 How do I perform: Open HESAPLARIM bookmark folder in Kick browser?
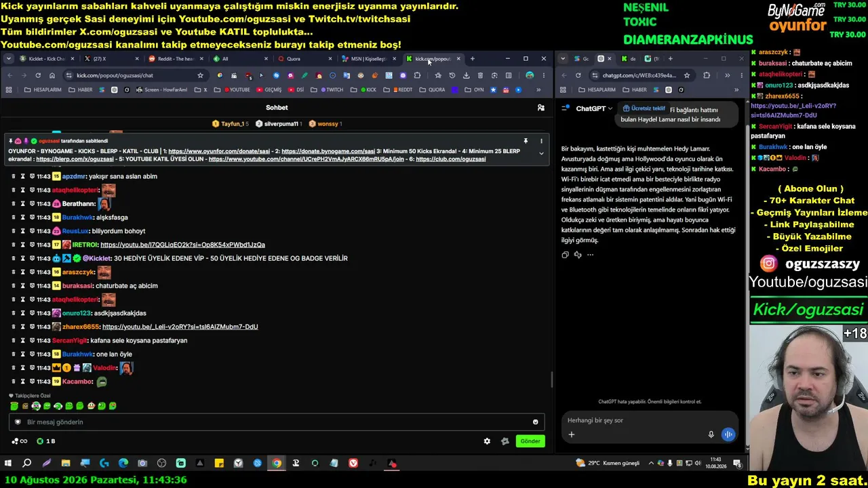(x=43, y=89)
